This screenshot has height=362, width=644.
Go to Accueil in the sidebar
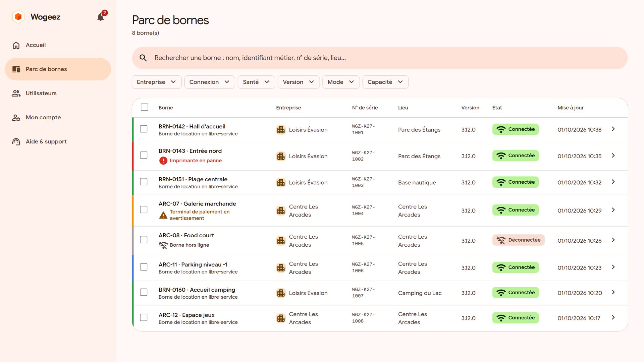[x=58, y=45]
